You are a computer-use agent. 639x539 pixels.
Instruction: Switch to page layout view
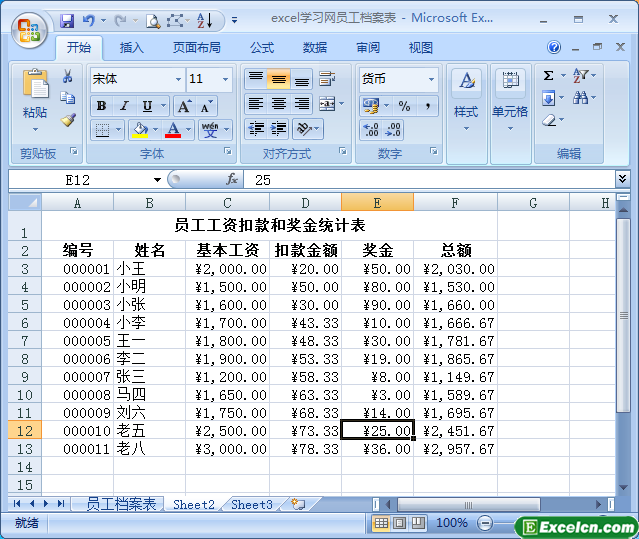pyautogui.click(x=399, y=523)
